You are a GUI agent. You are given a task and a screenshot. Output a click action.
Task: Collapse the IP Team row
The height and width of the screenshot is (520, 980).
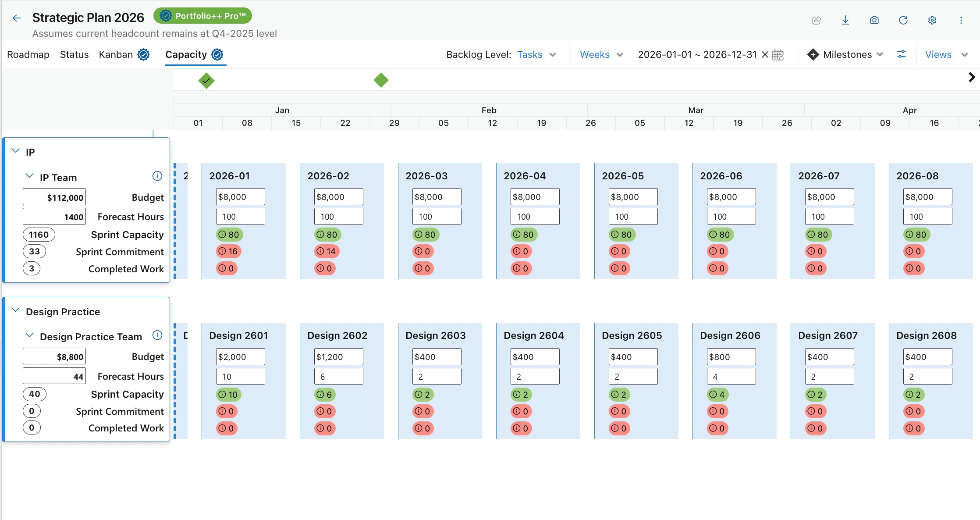tap(29, 176)
